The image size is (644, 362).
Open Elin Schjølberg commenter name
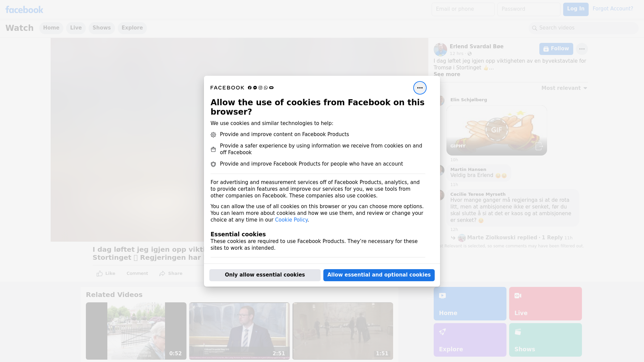(x=468, y=100)
